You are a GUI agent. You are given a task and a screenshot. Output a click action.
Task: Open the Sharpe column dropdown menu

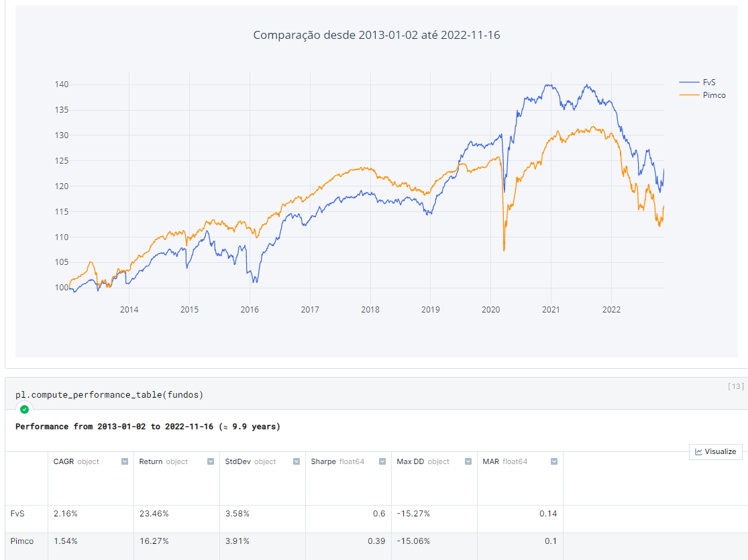(x=382, y=461)
